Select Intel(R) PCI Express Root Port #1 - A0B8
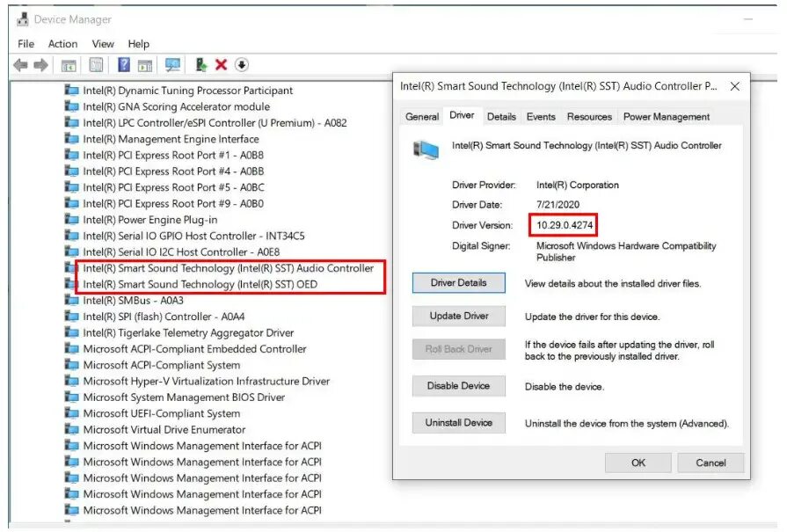The image size is (787, 532). point(173,155)
